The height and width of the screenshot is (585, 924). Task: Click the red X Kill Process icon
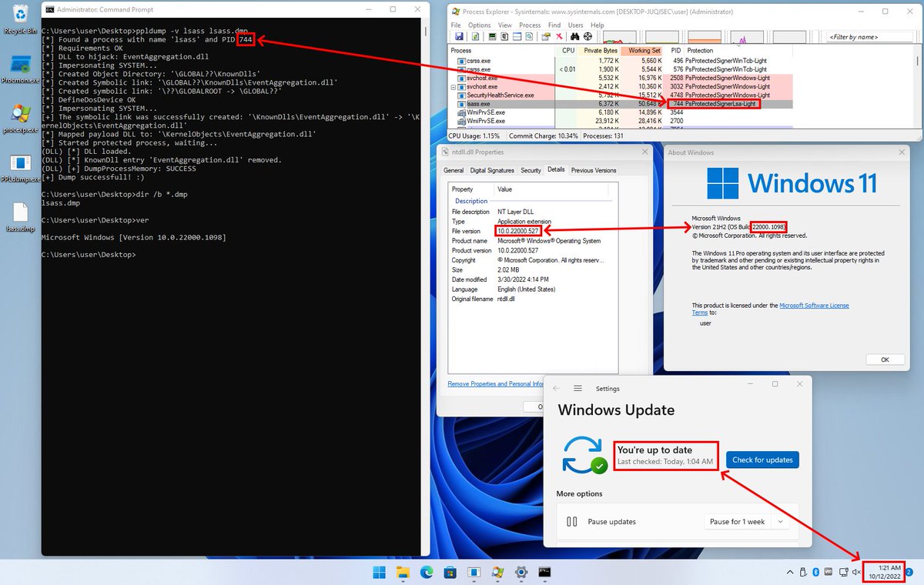[x=559, y=37]
